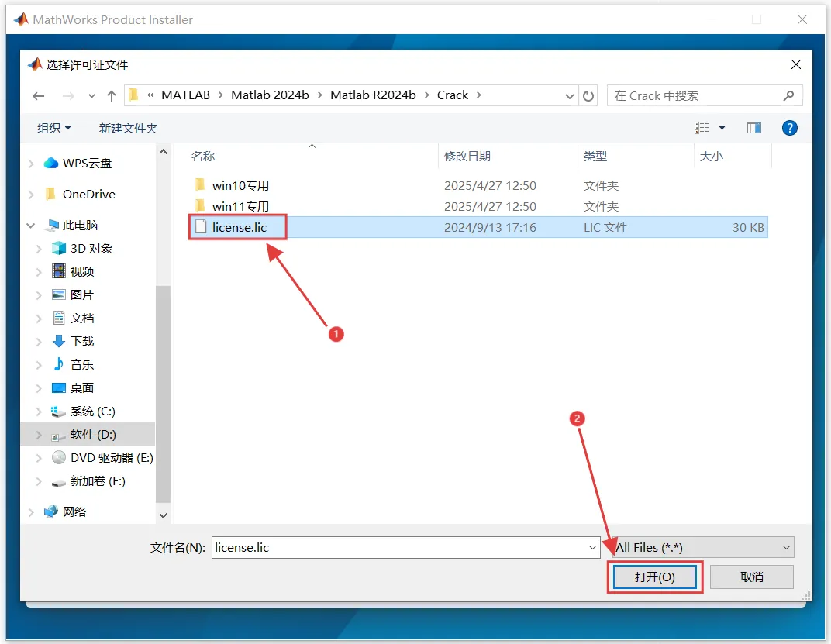Click Matlab 2024b in the breadcrumb

tap(270, 95)
